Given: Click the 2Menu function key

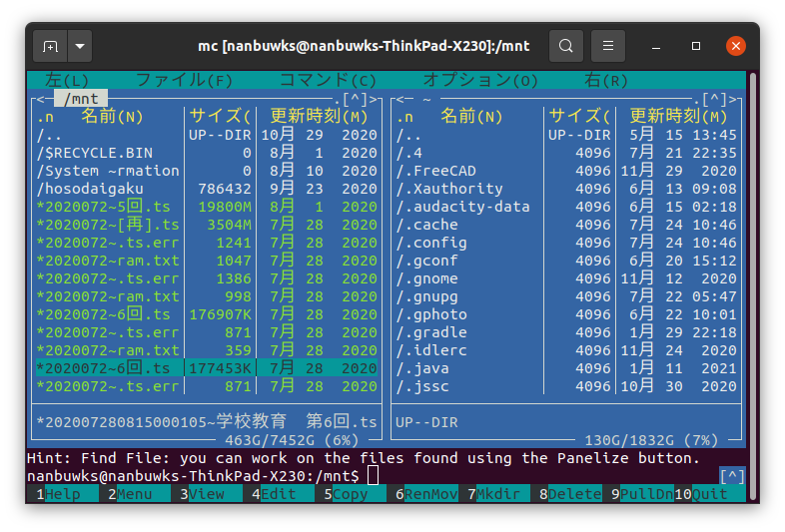Looking at the screenshot, I should tap(135, 494).
